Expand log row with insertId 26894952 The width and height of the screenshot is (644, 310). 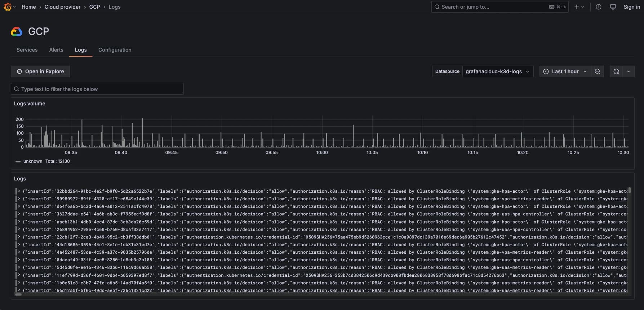click(x=19, y=230)
